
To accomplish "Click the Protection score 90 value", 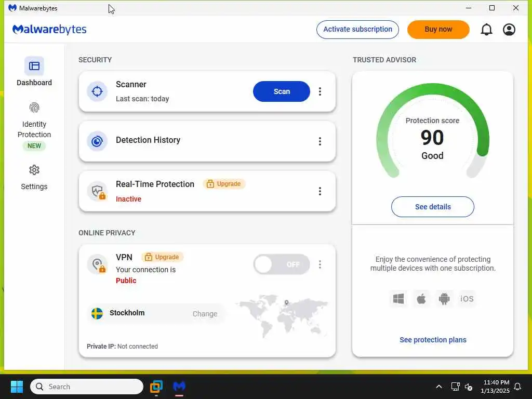I will (x=432, y=137).
